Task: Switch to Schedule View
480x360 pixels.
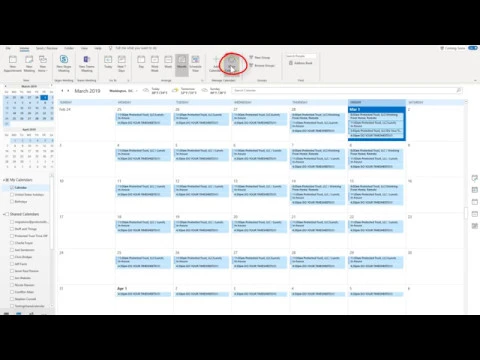Action: (196, 63)
